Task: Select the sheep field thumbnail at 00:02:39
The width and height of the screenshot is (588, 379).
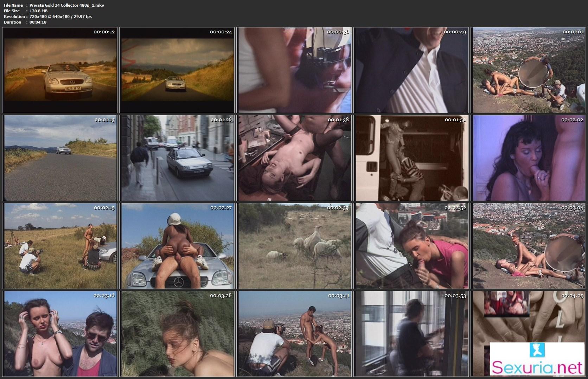Action: [x=294, y=246]
